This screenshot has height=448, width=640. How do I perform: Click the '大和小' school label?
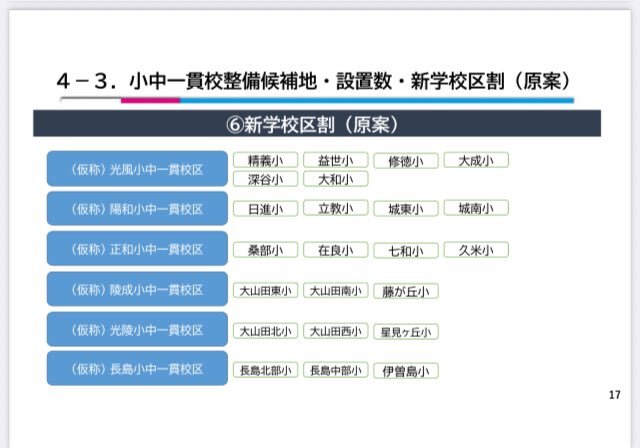point(336,179)
